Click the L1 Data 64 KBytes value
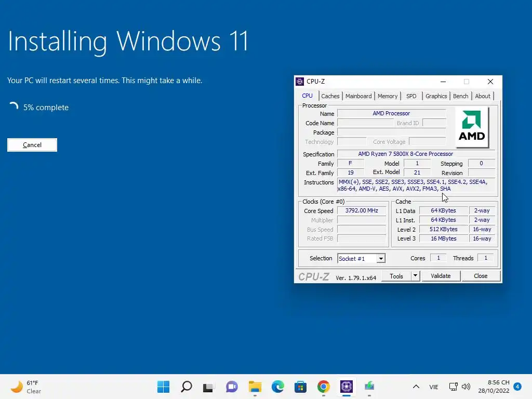Screen dimensions: 532x399 pyautogui.click(x=444, y=210)
